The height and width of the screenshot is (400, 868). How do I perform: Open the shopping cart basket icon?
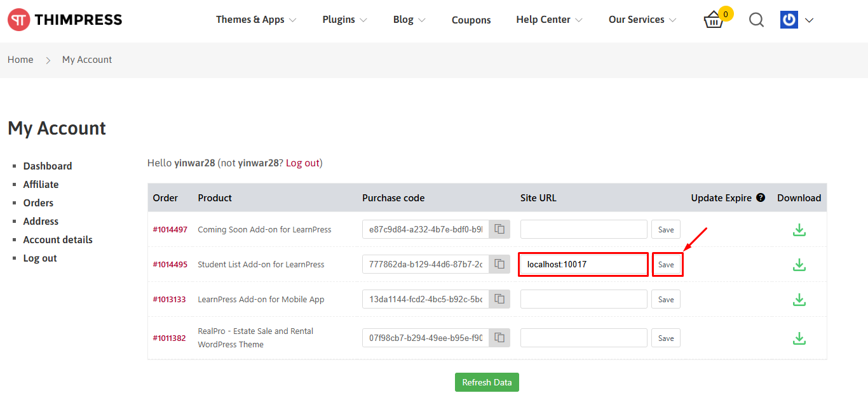click(x=714, y=20)
